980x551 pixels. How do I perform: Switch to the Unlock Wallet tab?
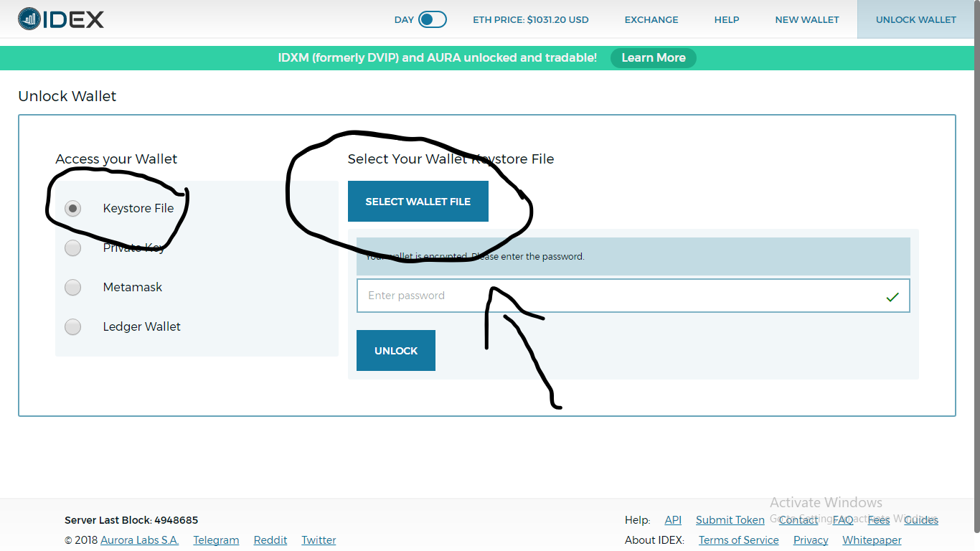[x=915, y=19]
